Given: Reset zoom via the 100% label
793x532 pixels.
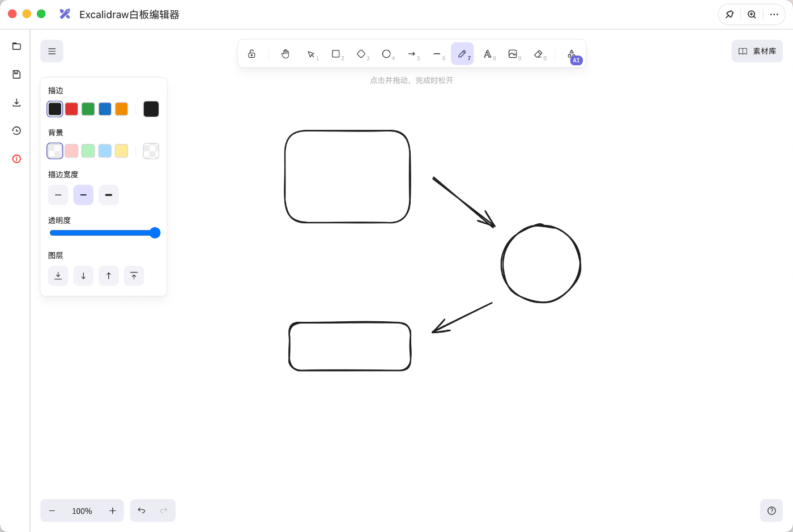Looking at the screenshot, I should pyautogui.click(x=82, y=511).
